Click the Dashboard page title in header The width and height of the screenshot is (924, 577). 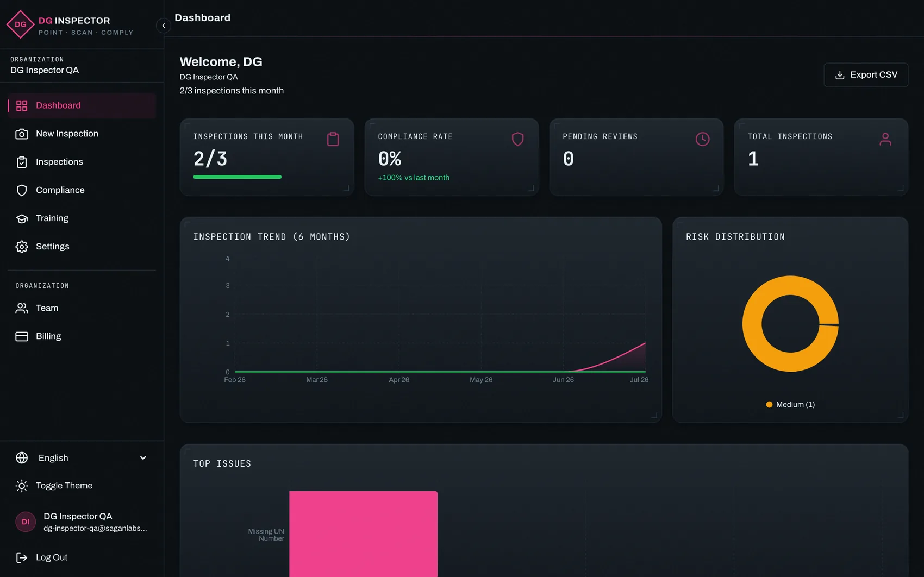(202, 18)
